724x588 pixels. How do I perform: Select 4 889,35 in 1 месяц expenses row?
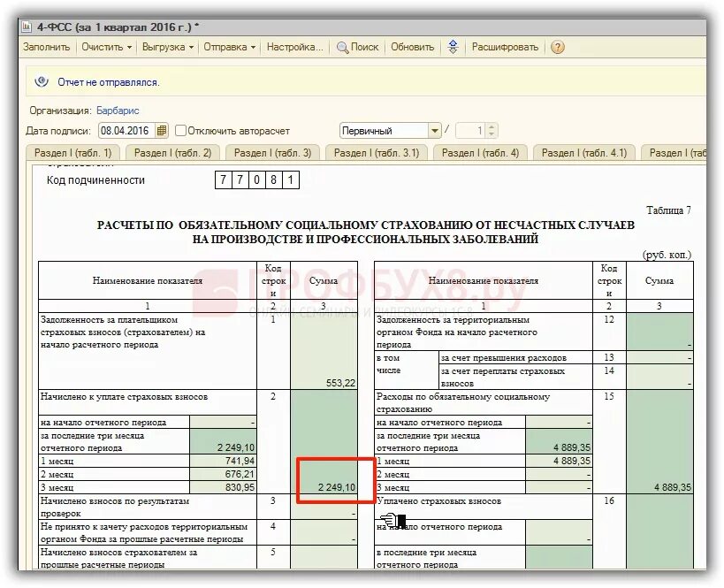tap(559, 461)
